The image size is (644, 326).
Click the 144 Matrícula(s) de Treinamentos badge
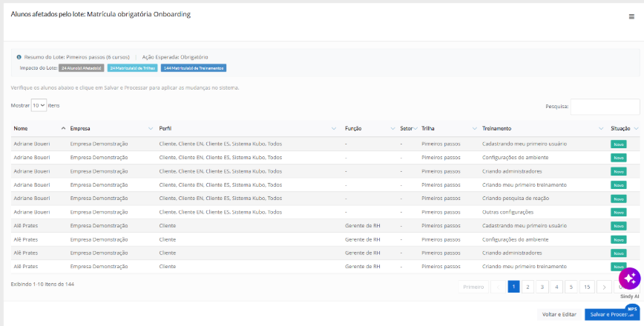[194, 68]
